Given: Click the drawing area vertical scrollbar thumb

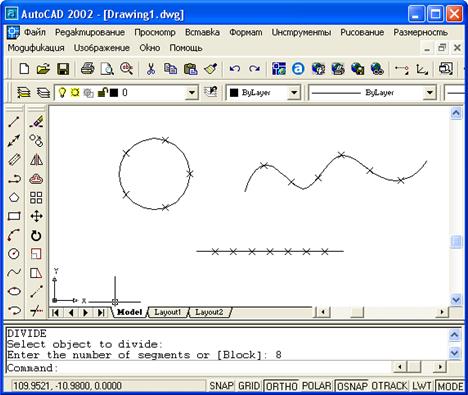Looking at the screenshot, I should coord(456,242).
